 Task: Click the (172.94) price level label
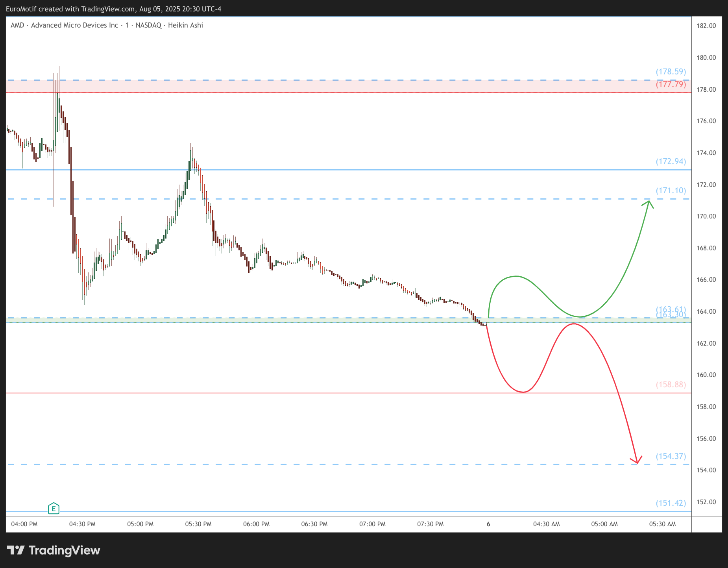tap(671, 161)
